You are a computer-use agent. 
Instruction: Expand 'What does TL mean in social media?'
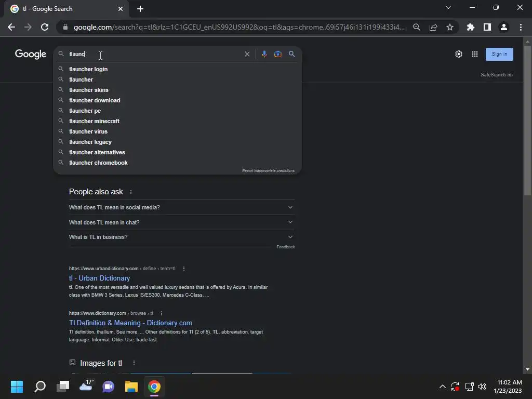[x=181, y=207]
